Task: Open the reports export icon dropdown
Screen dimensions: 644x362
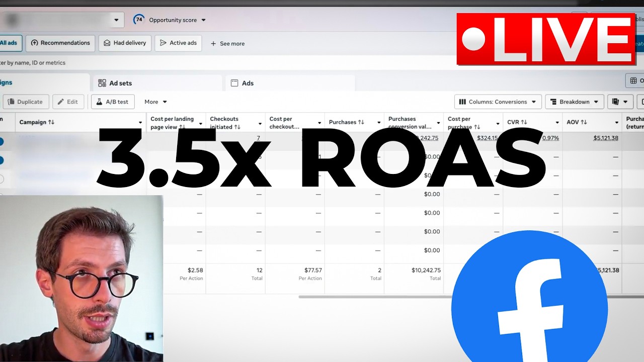Action: 620,102
